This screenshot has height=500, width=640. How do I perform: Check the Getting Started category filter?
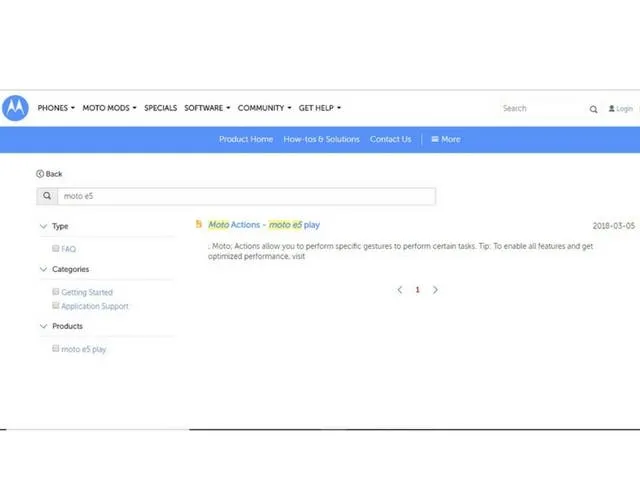(56, 292)
